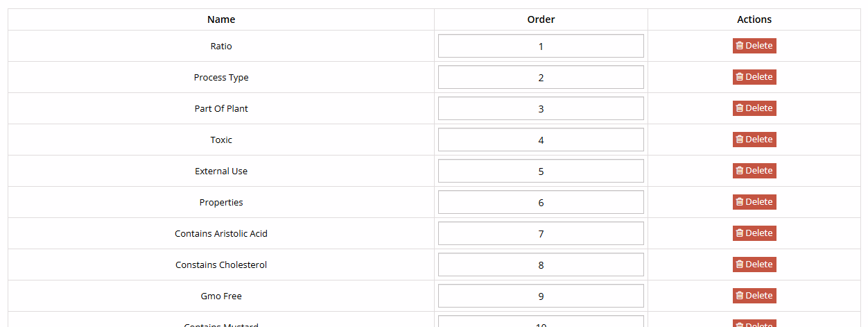This screenshot has width=868, height=327.
Task: Delete the Process Type row
Action: pos(754,77)
